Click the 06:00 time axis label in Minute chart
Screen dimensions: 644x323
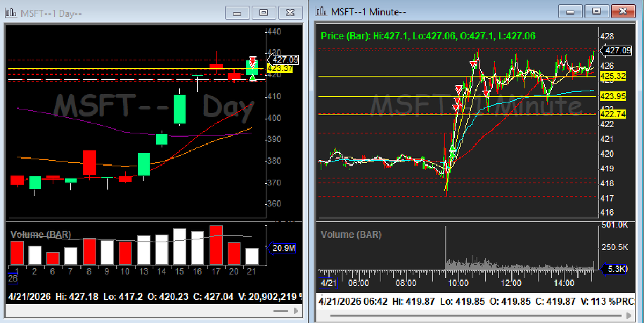click(358, 283)
